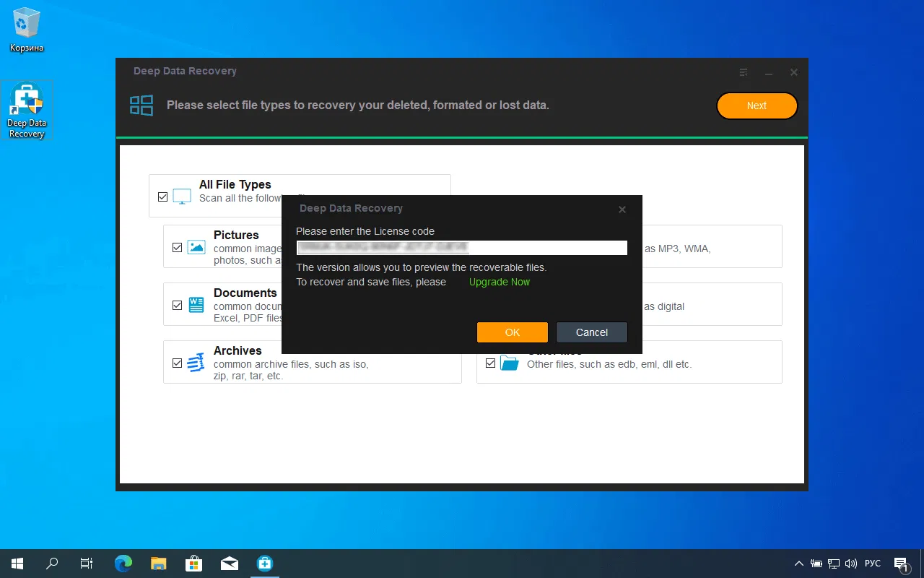Open Windows taskbar search
The width and height of the screenshot is (924, 578).
52,564
